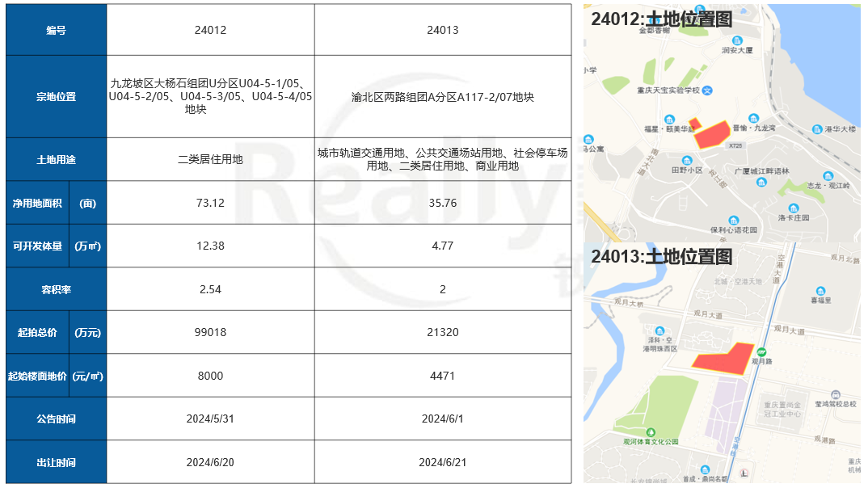This screenshot has height=488, width=868.
Task: Select the 土地用途 row header
Action: pyautogui.click(x=56, y=159)
